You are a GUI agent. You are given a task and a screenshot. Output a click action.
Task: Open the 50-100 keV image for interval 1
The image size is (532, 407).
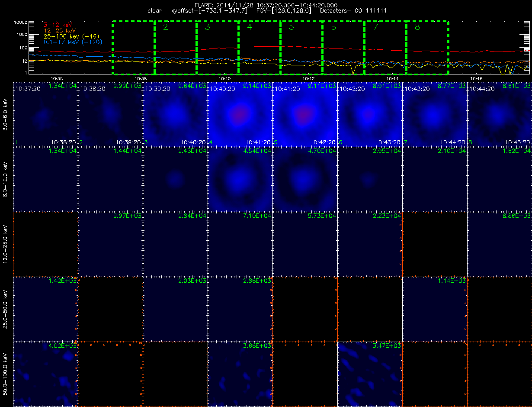coord(45,374)
